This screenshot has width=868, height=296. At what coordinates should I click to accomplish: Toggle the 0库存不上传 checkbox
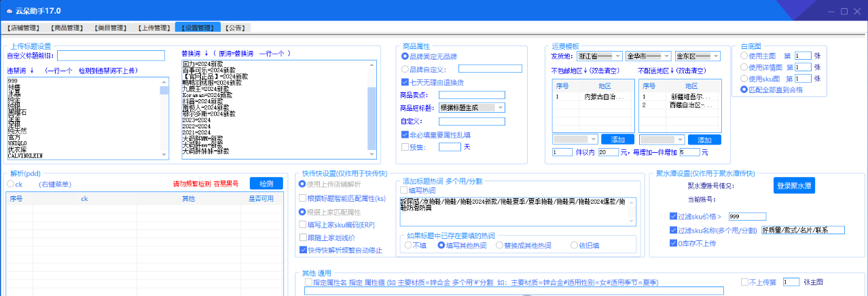(x=673, y=243)
